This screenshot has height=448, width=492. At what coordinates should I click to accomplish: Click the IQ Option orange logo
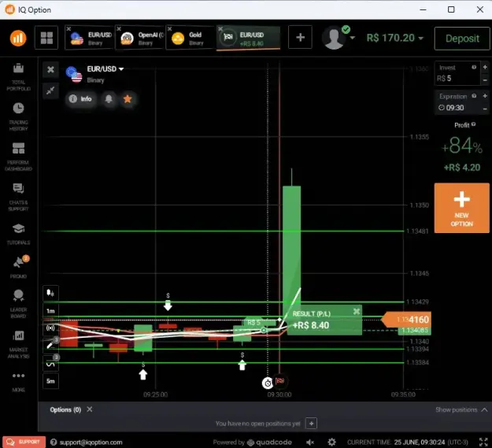pyautogui.click(x=18, y=38)
